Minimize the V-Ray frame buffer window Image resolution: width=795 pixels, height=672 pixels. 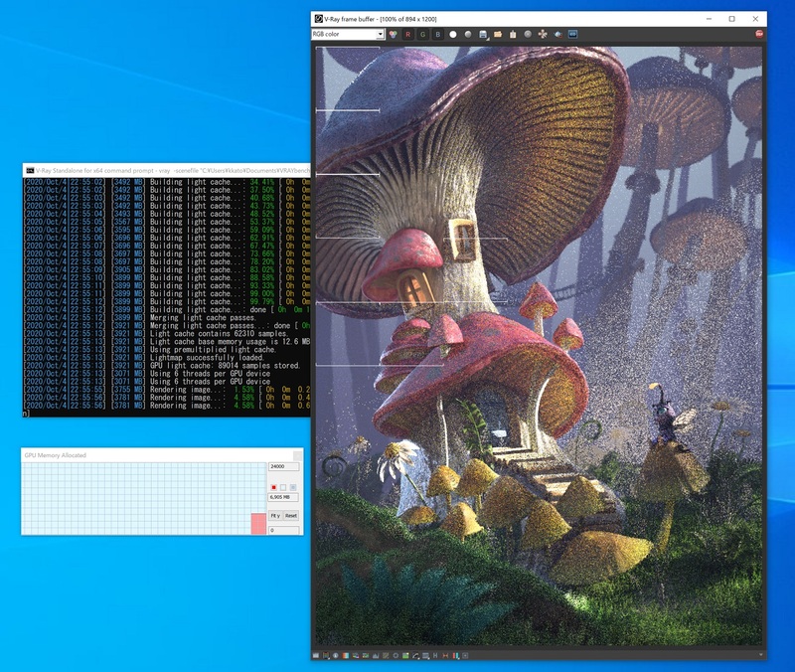[709, 19]
